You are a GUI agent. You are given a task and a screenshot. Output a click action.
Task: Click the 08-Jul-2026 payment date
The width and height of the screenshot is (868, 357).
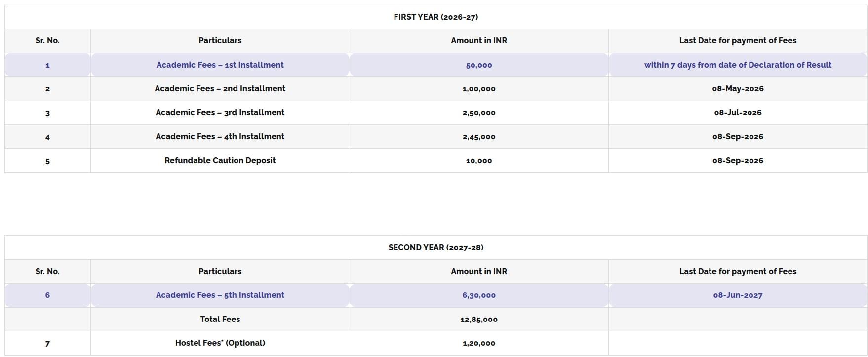tap(737, 113)
